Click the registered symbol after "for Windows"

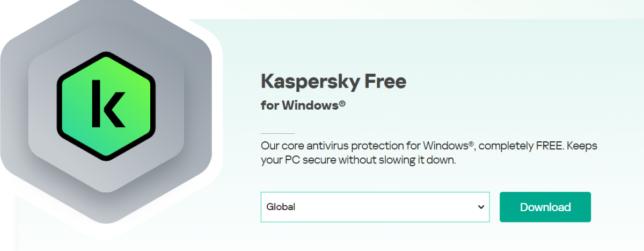click(342, 104)
